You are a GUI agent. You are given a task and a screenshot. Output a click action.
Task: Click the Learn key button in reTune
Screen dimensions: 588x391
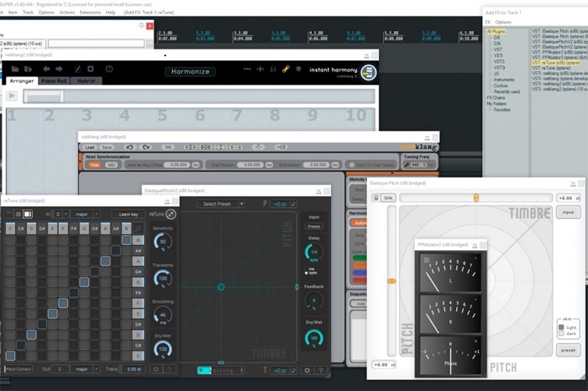click(129, 214)
